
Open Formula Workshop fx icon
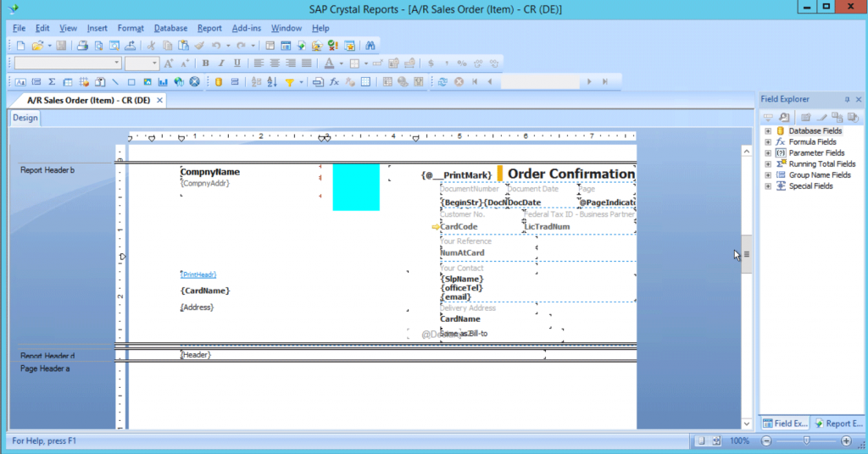point(334,82)
